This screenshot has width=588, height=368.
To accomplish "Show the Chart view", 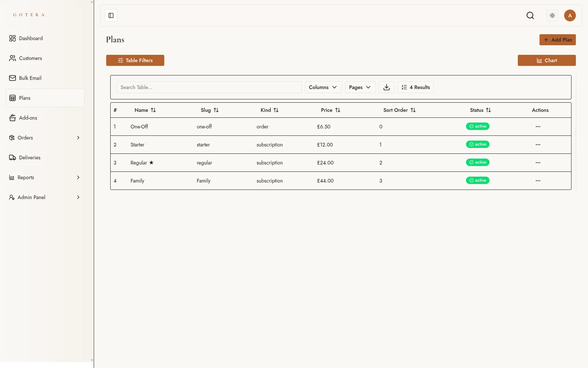I will pos(547,60).
